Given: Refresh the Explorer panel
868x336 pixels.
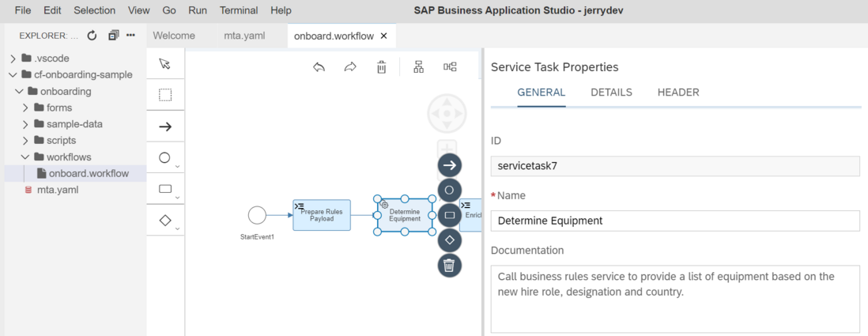Looking at the screenshot, I should tap(92, 36).
